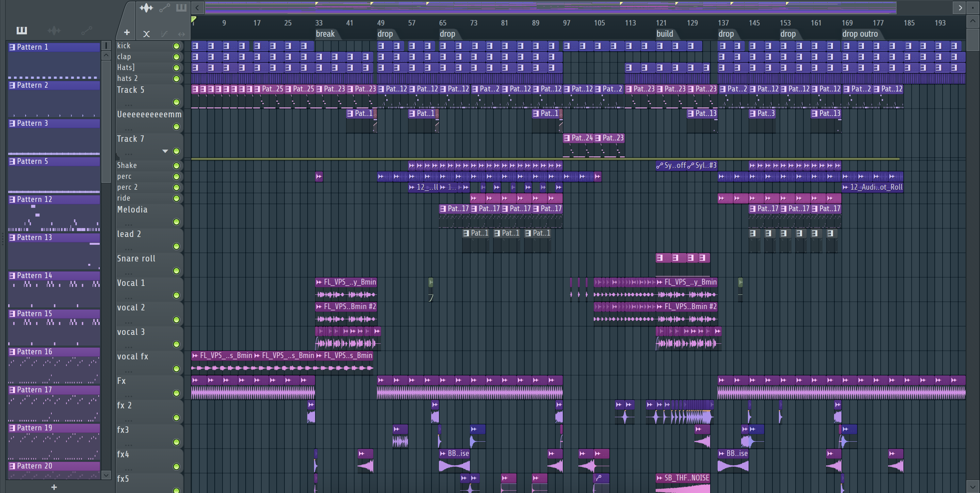Click the small icon on Vocal 1 FL_VPS clip at bar 33
Viewport: 980px width, 493px height.
319,283
